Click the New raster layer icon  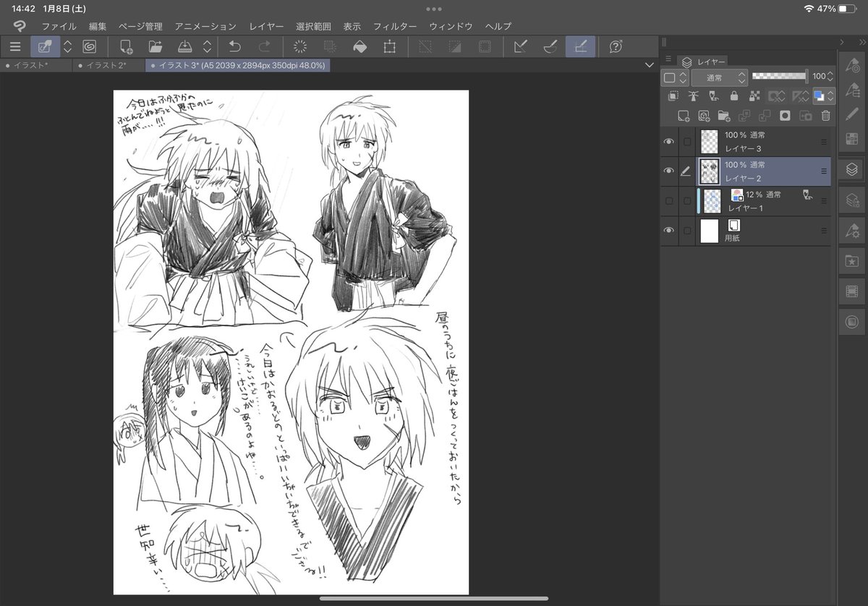click(x=683, y=115)
